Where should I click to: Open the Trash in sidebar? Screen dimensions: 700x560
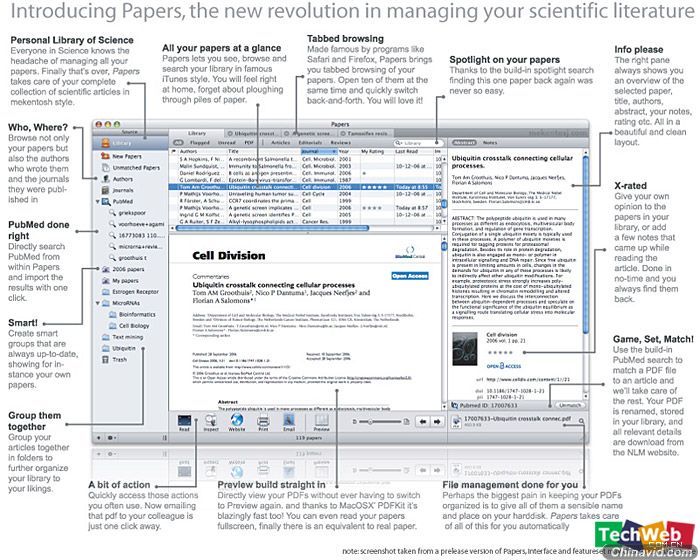pyautogui.click(x=115, y=359)
